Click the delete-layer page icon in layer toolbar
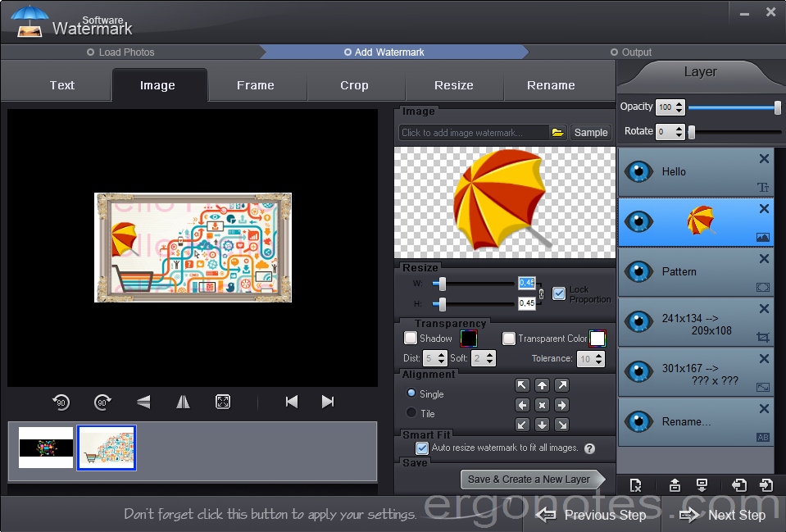This screenshot has height=532, width=786. point(635,485)
